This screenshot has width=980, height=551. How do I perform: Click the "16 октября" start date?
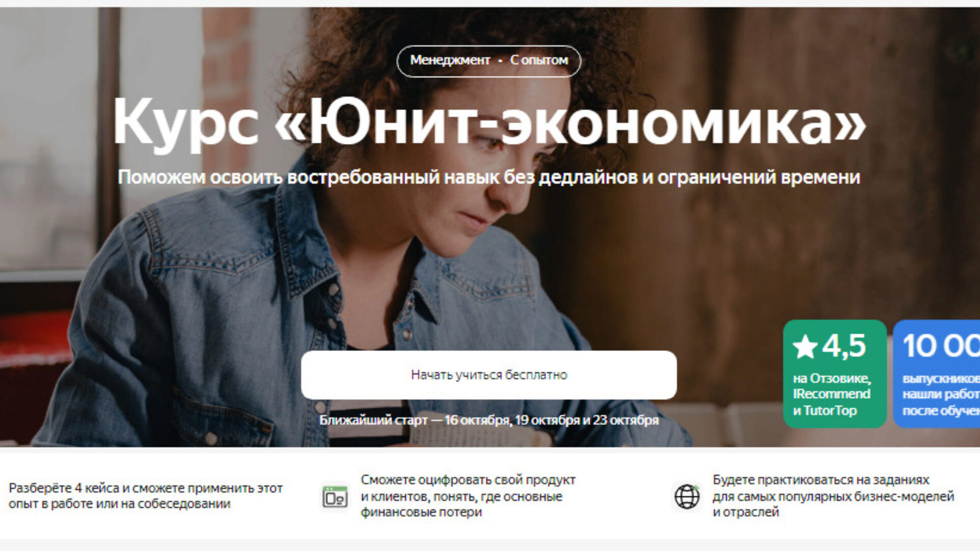click(x=477, y=420)
